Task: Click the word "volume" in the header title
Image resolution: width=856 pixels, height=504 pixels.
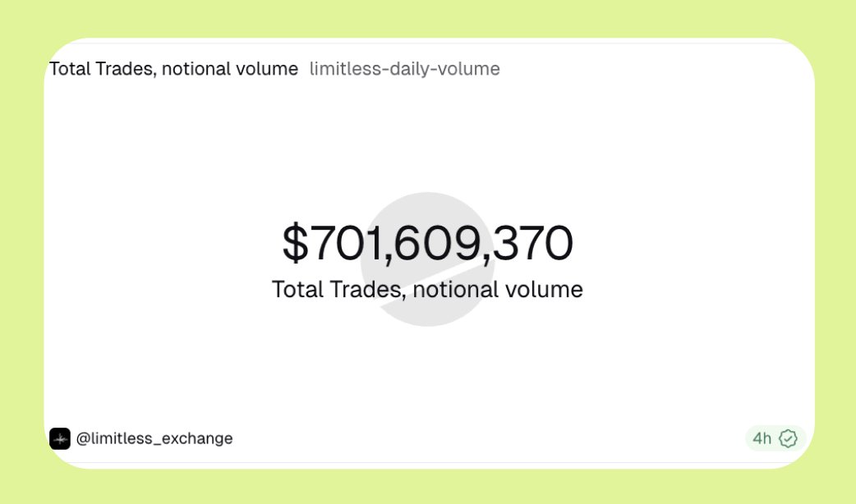Action: click(x=269, y=69)
